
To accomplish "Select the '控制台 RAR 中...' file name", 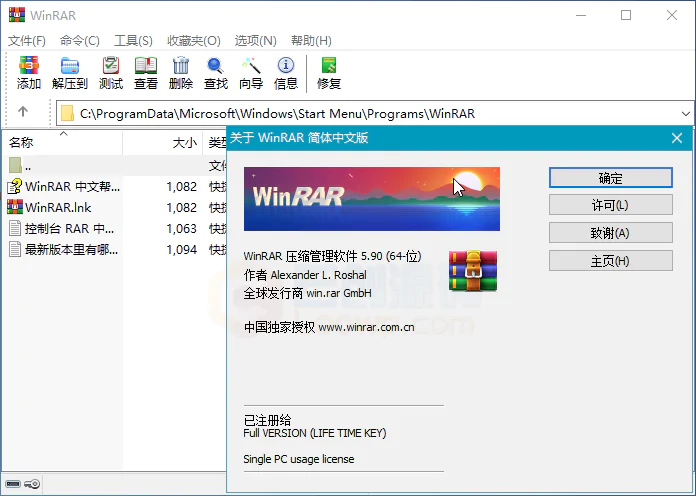I will click(x=69, y=229).
